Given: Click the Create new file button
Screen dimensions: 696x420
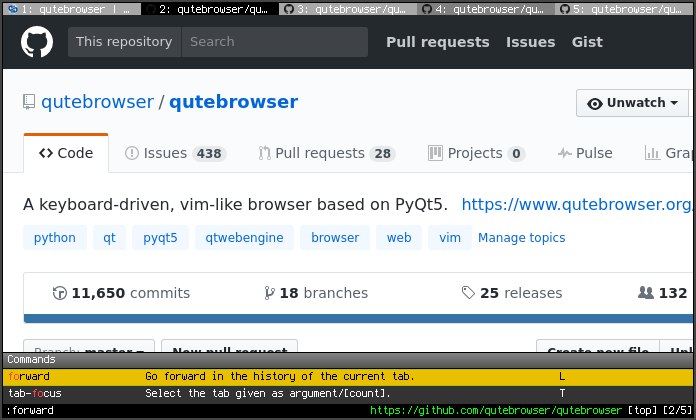Looking at the screenshot, I should (x=598, y=347).
